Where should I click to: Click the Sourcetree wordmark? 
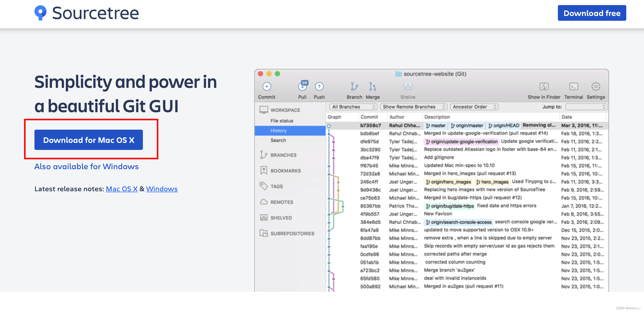pyautogui.click(x=96, y=13)
